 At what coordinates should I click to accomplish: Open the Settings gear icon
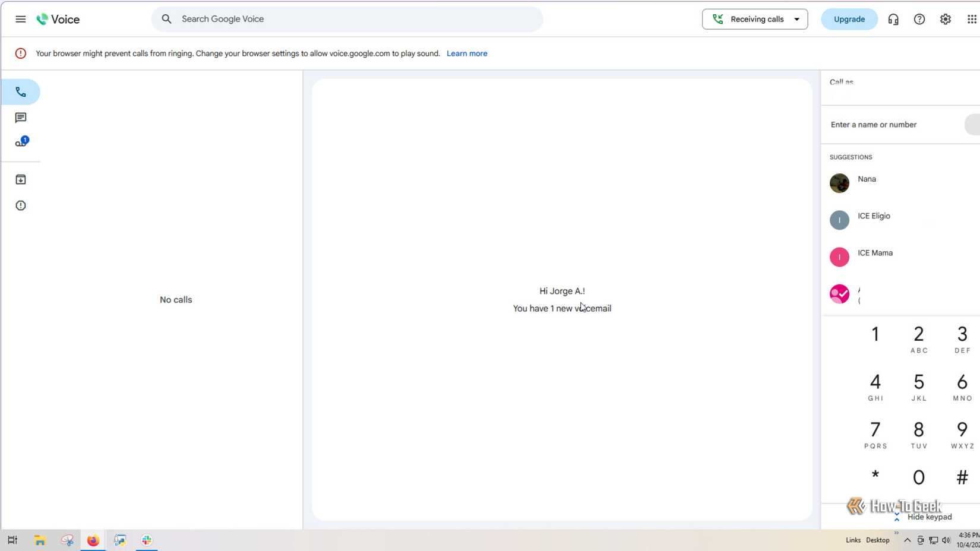[x=946, y=19]
